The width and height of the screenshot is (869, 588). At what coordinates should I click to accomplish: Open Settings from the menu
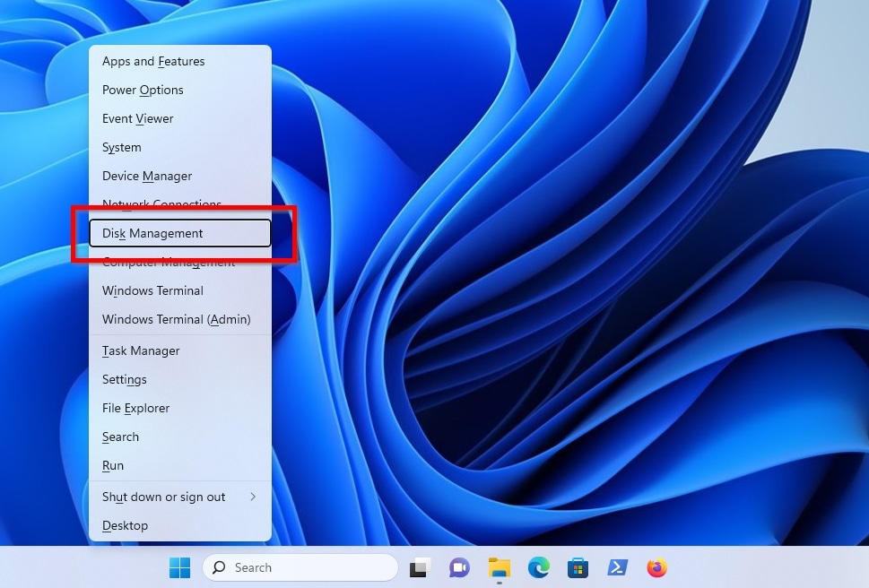(x=124, y=379)
